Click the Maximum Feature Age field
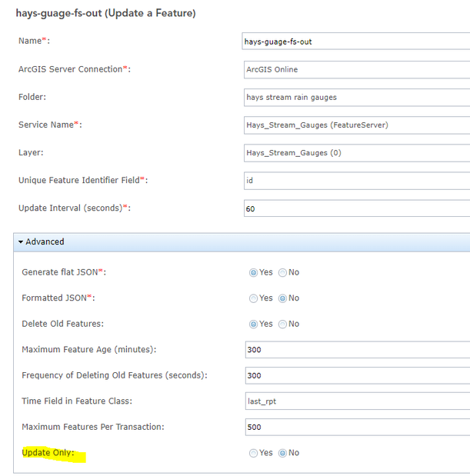The height and width of the screenshot is (476, 470). [355, 350]
